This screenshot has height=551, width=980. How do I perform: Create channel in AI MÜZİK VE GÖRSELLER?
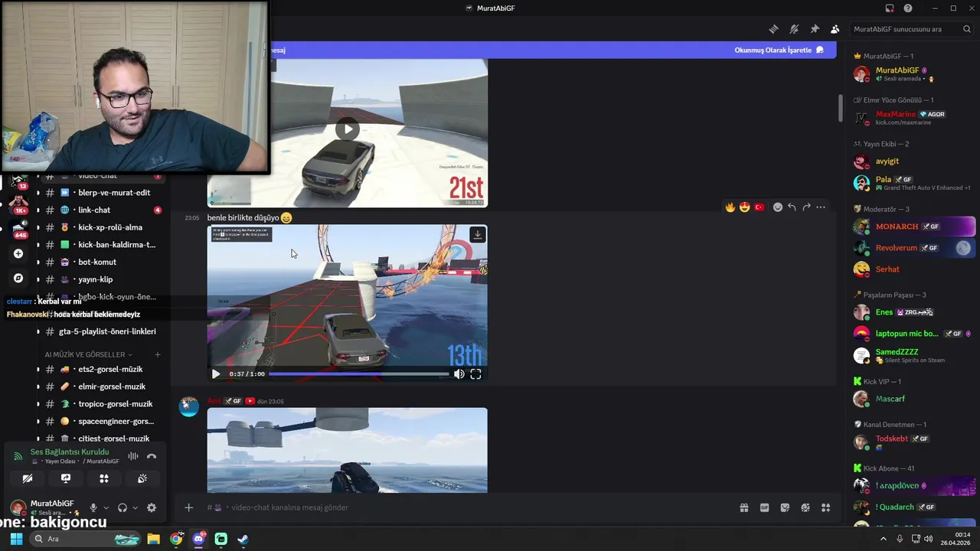tap(158, 354)
